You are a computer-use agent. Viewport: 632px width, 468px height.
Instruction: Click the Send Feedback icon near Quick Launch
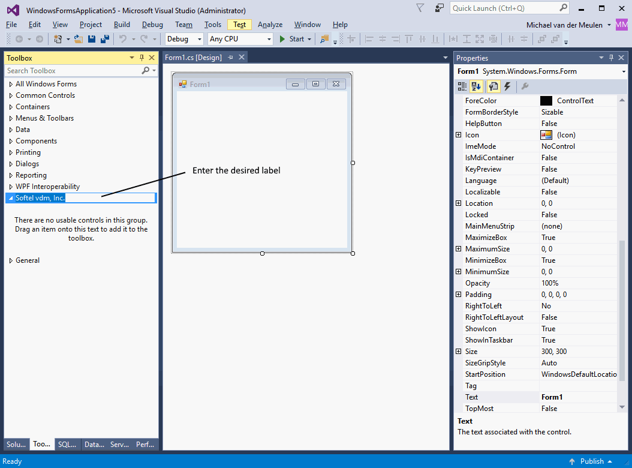click(439, 8)
